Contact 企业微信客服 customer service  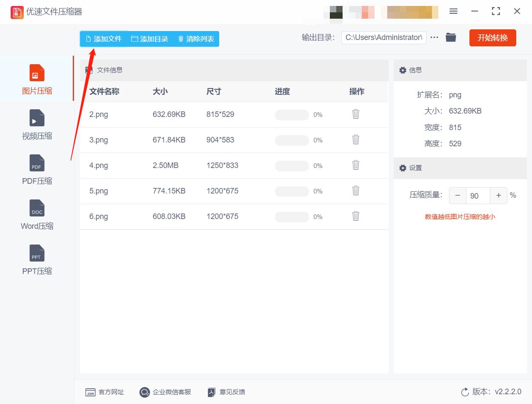tap(165, 392)
